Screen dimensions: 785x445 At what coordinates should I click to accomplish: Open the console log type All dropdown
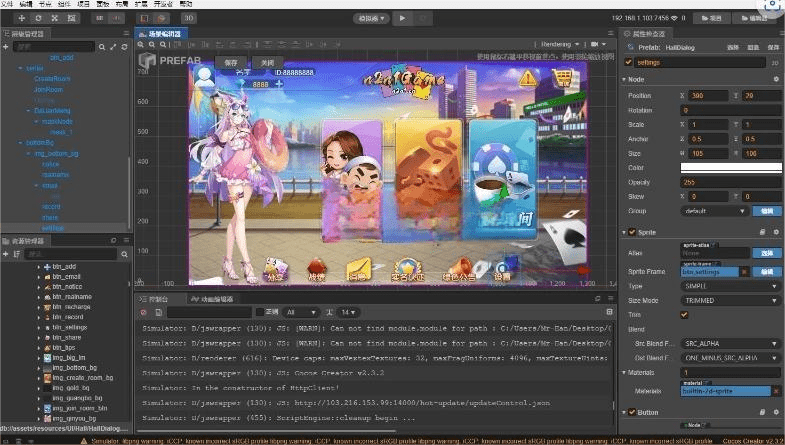[300, 312]
